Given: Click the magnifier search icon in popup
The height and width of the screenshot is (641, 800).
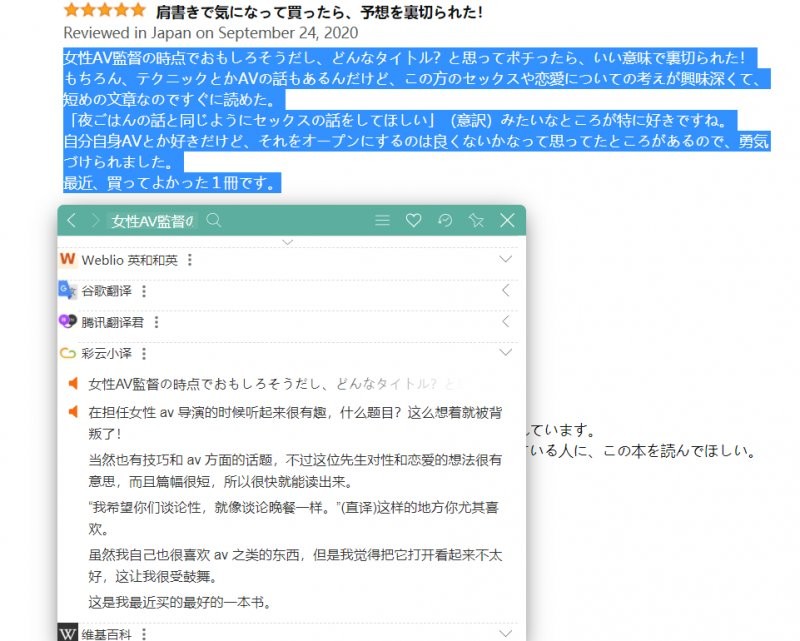Looking at the screenshot, I should click(213, 221).
